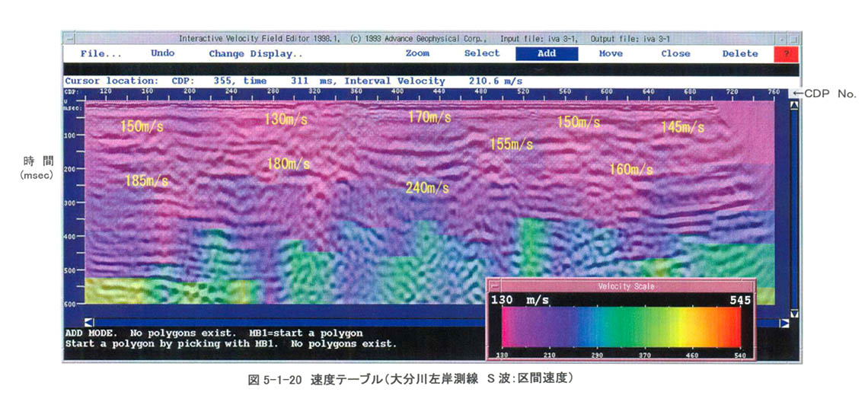Activate the Add mode button
The image size is (868, 405).
547,53
